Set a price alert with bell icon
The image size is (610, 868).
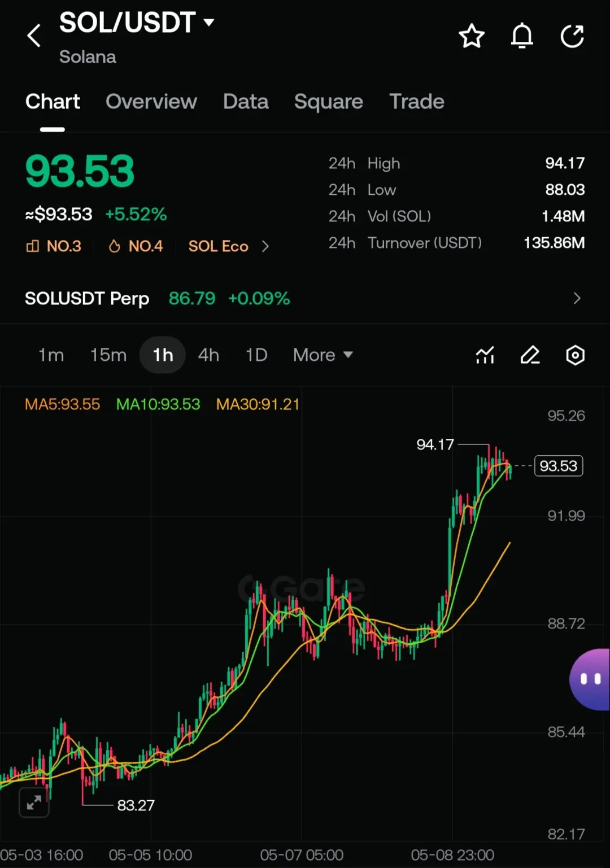click(522, 36)
